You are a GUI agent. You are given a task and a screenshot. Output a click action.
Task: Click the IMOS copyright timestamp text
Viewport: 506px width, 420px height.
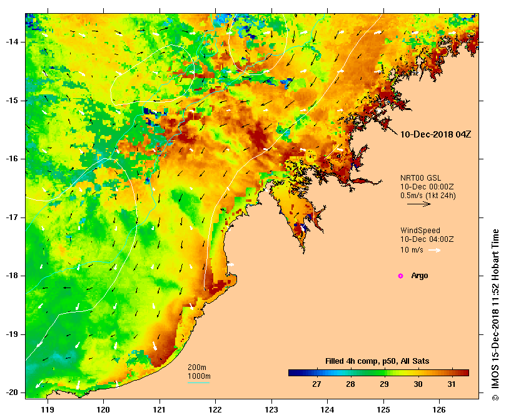point(495,315)
